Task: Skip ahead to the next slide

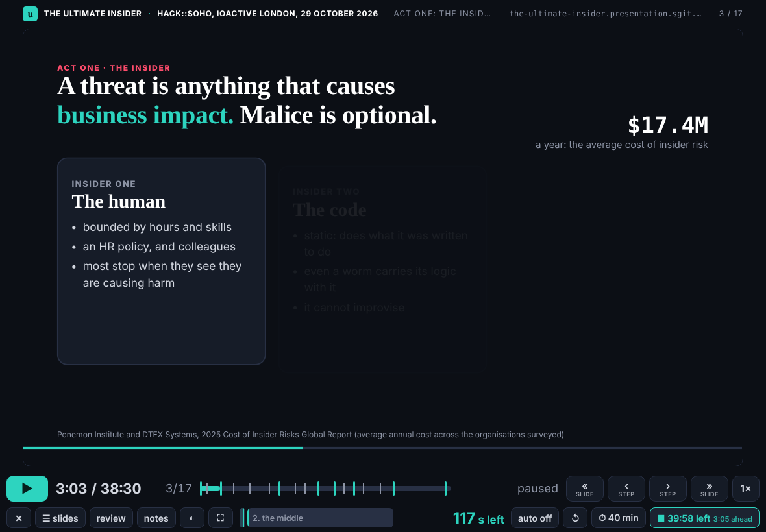Action: tap(710, 489)
